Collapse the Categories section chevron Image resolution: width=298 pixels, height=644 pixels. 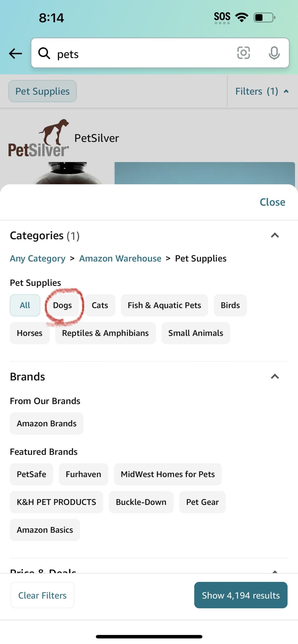pyautogui.click(x=275, y=235)
